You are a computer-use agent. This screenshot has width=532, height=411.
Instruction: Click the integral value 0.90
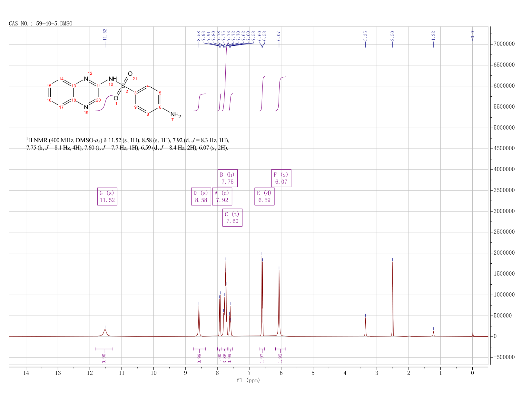(x=104, y=358)
